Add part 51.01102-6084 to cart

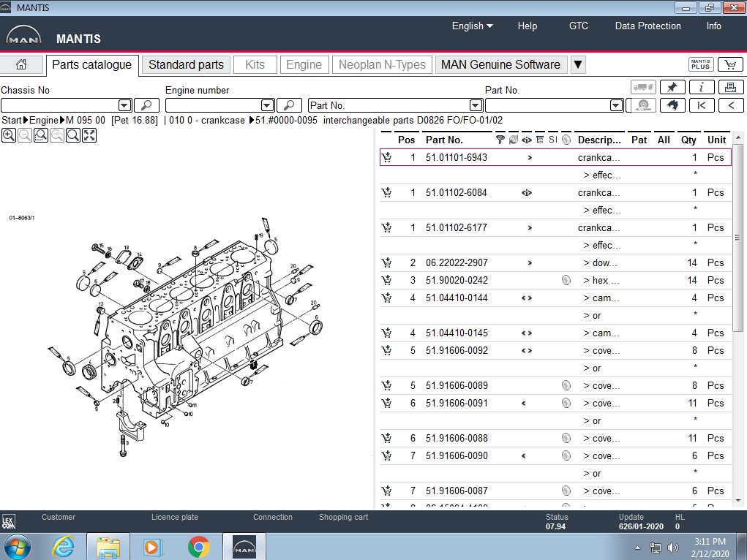(387, 193)
